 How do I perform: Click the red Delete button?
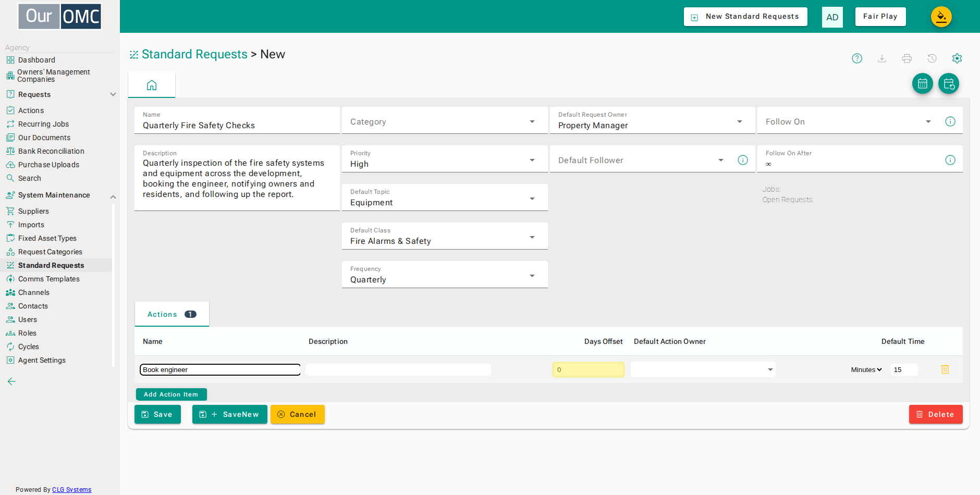click(936, 414)
